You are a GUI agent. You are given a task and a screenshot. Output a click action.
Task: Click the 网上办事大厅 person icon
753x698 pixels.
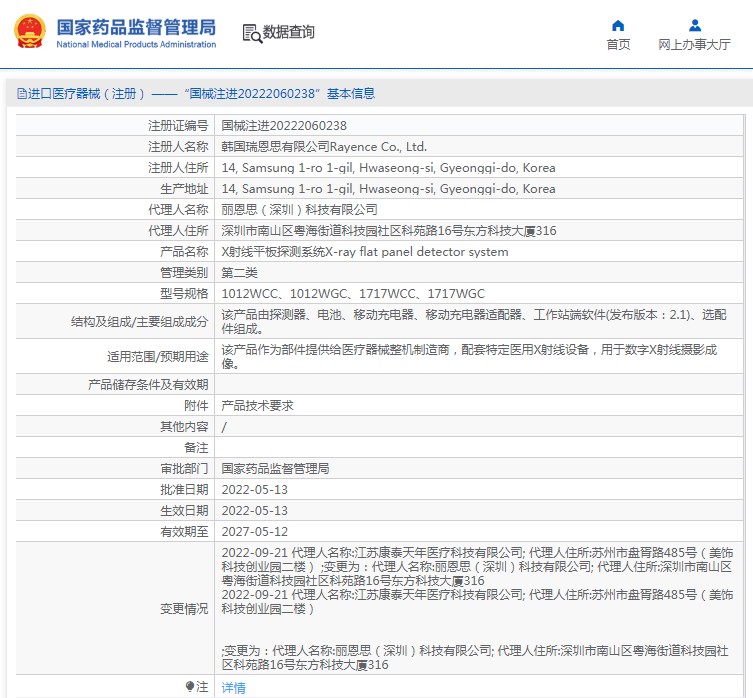(694, 25)
